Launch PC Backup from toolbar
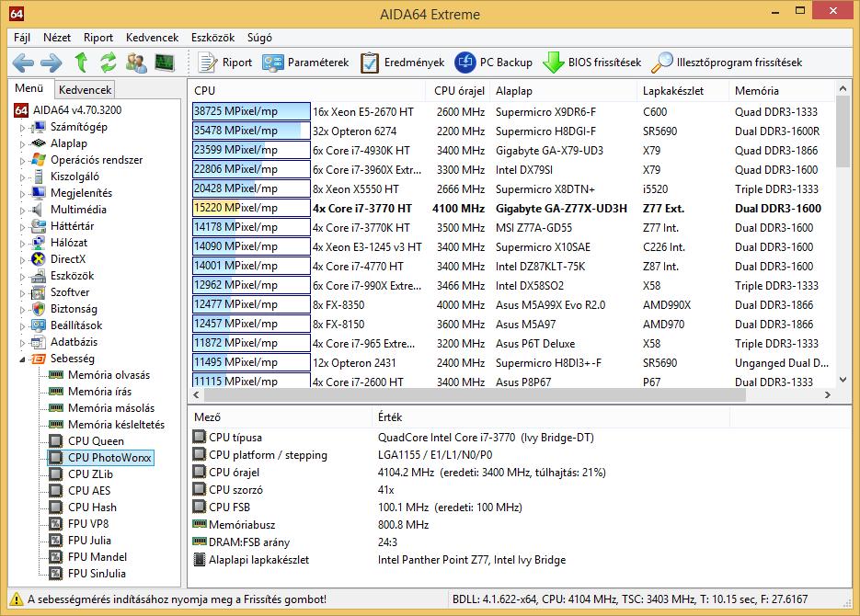Screen dimensions: 860x616 point(494,63)
